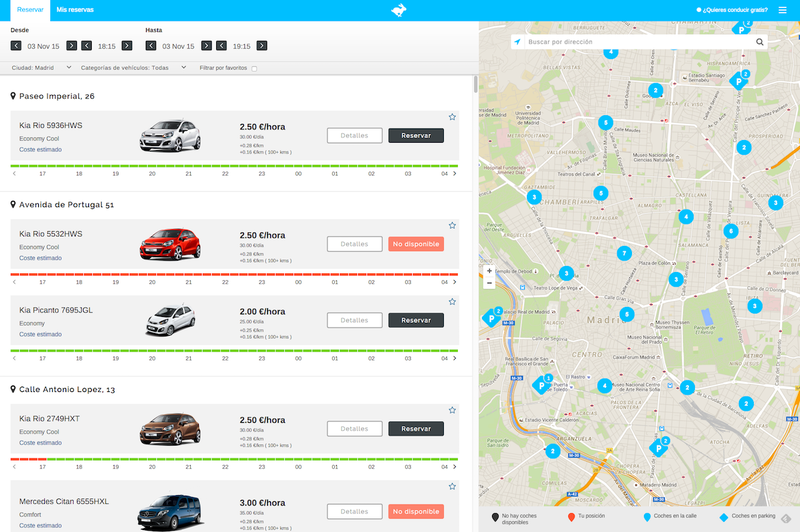The width and height of the screenshot is (800, 532).
Task: Decrease Desde time 18:15
Action: coord(87,46)
